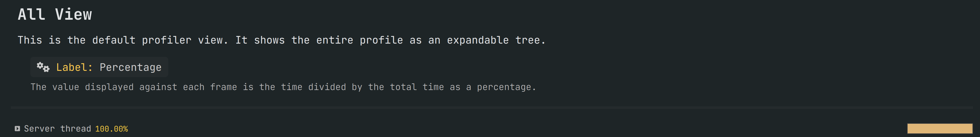Click the word View in heading
Image resolution: width=980 pixels, height=137 pixels.
73,15
